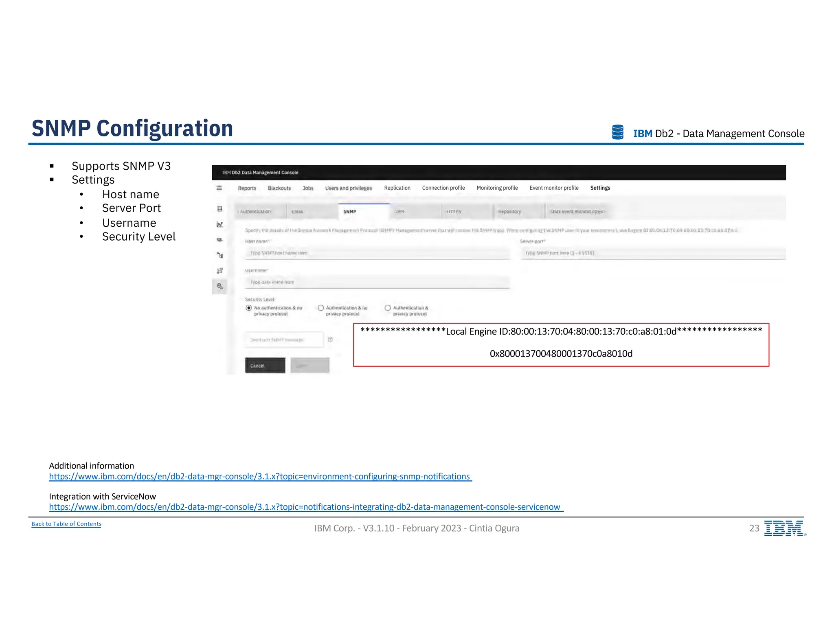Open the Replication page
This screenshot has width=834, height=644.
(397, 188)
